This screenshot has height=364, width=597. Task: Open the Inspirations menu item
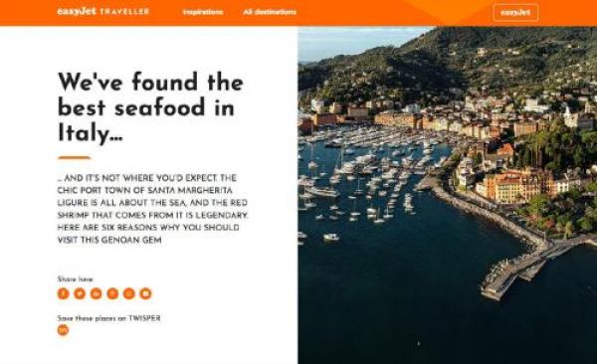click(203, 12)
